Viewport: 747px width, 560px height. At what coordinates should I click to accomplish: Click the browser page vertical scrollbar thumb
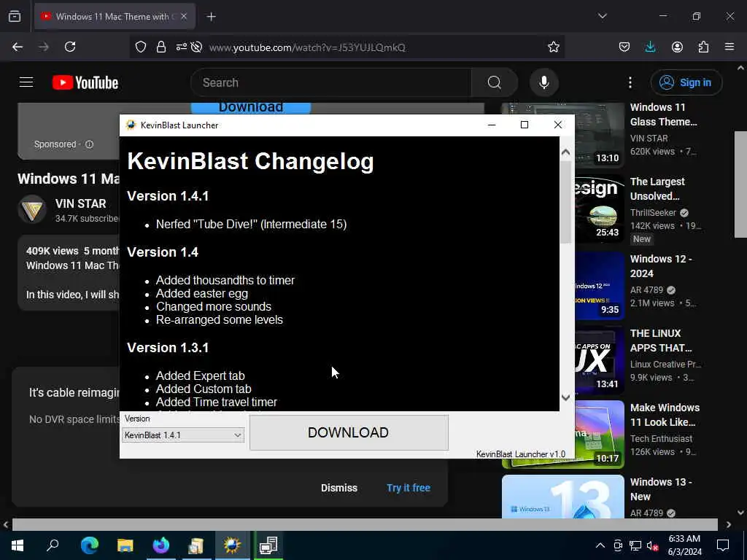point(740,184)
